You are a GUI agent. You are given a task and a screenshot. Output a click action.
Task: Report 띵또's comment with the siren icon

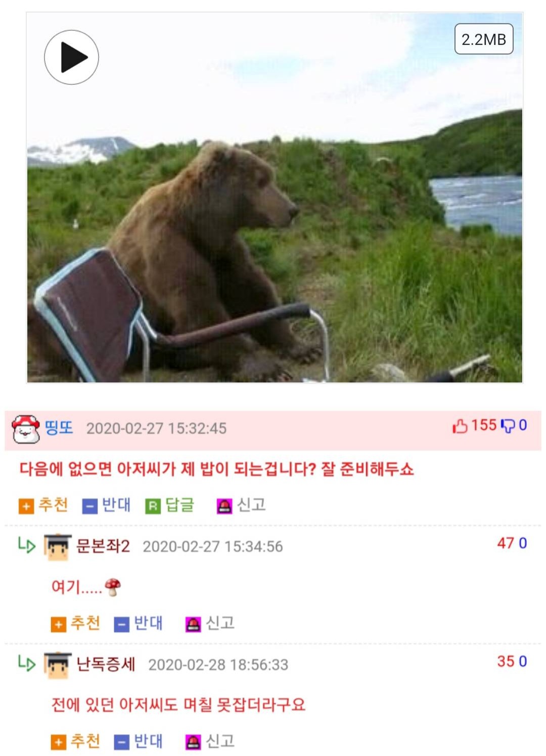point(224,506)
